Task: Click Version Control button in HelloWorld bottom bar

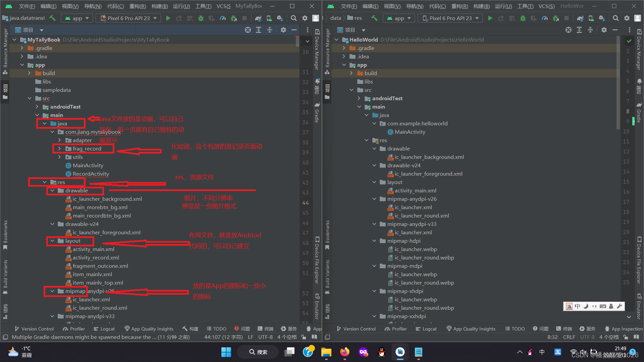Action: pyautogui.click(x=356, y=329)
